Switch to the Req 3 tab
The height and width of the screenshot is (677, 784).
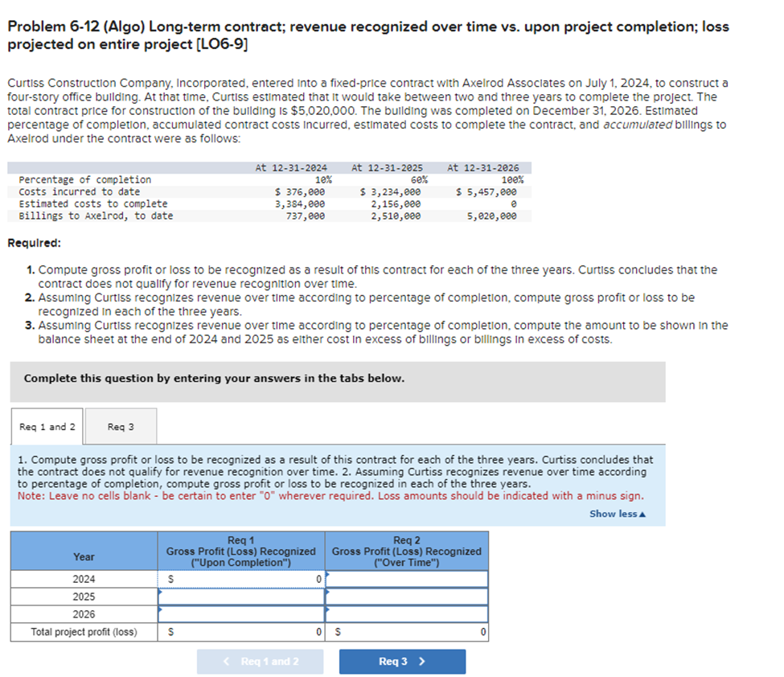click(x=120, y=427)
